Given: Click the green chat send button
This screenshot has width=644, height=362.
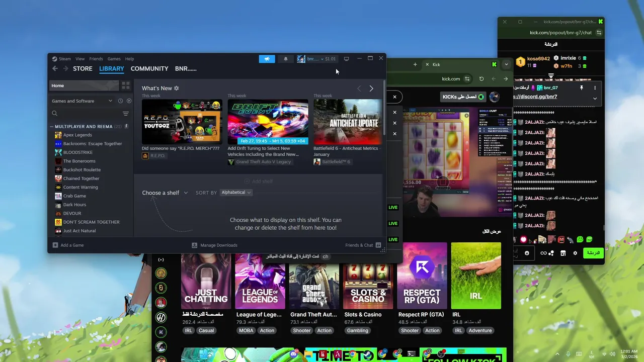Looking at the screenshot, I should [x=593, y=253].
